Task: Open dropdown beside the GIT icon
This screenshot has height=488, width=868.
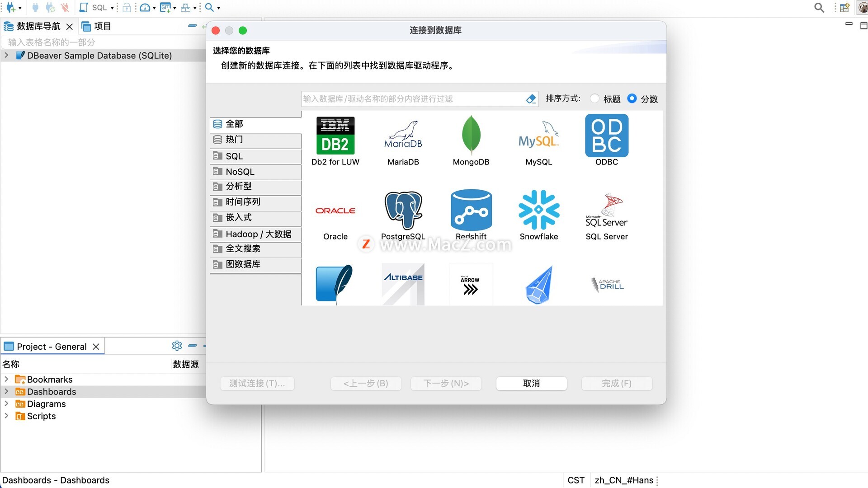Action: coord(175,8)
